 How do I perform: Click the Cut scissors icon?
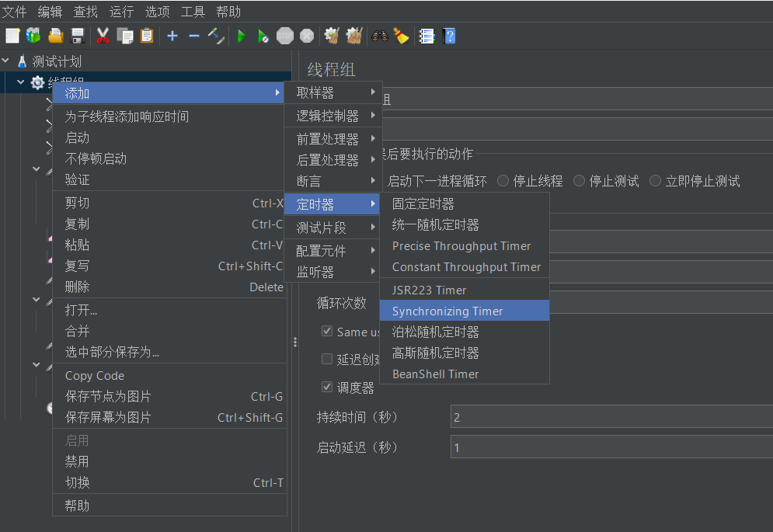point(103,36)
